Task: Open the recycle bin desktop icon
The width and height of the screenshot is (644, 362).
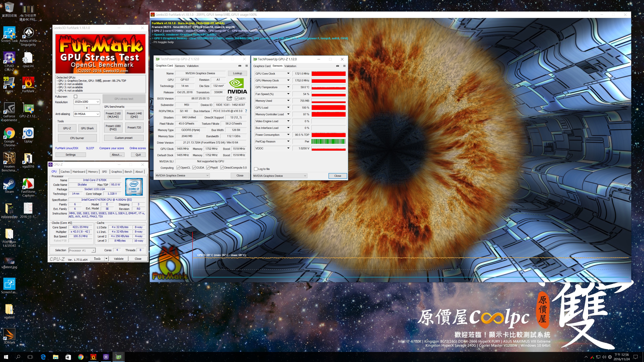Action: (9, 10)
